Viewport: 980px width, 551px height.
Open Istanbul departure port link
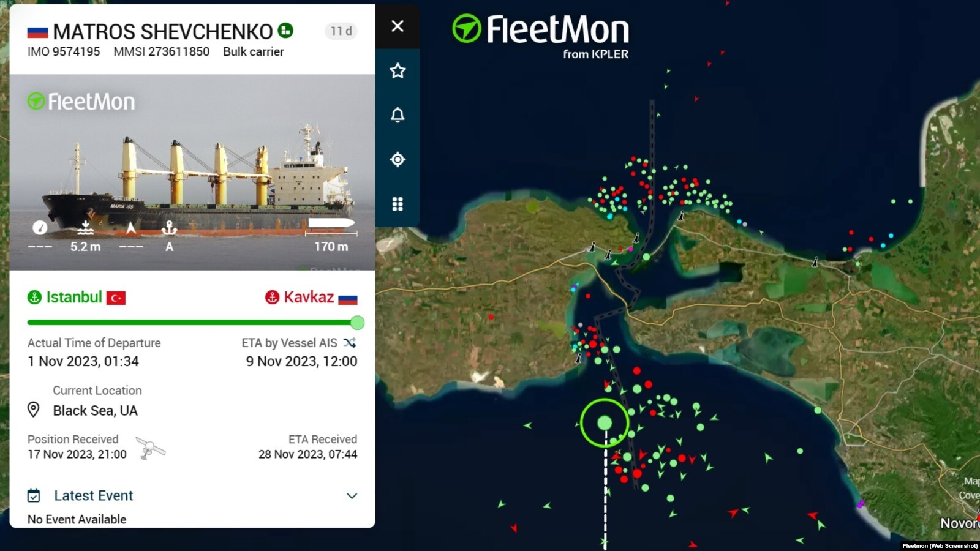pyautogui.click(x=74, y=298)
